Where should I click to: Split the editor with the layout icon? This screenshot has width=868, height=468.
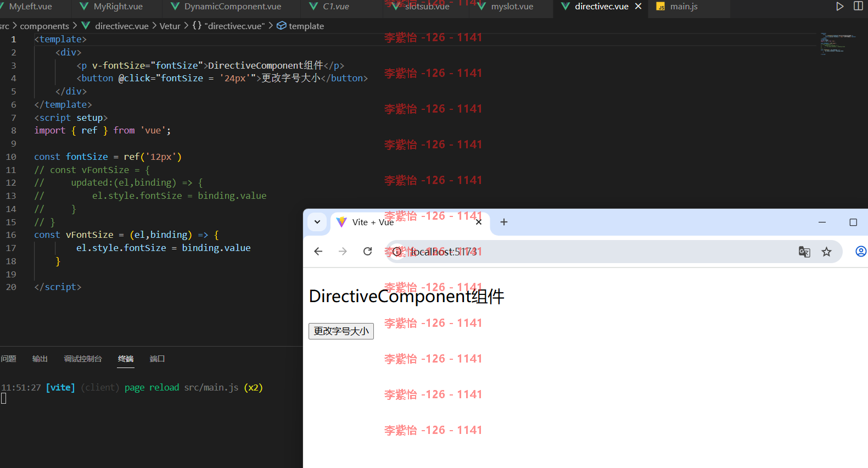(858, 7)
